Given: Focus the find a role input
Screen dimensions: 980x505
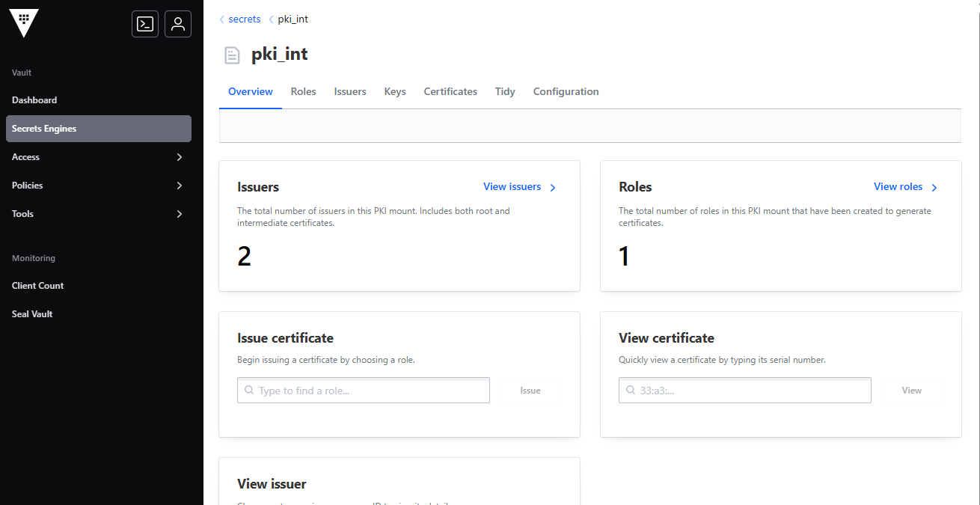Looking at the screenshot, I should (x=364, y=391).
